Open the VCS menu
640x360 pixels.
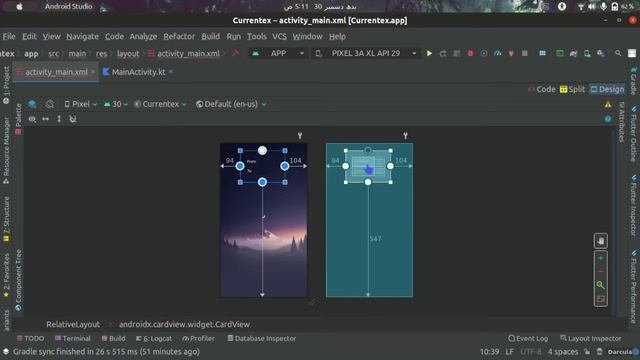(x=279, y=36)
